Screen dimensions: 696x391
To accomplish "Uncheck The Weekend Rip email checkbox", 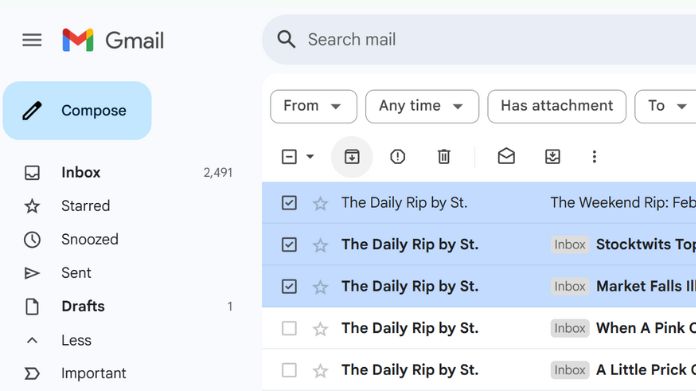I will point(289,203).
